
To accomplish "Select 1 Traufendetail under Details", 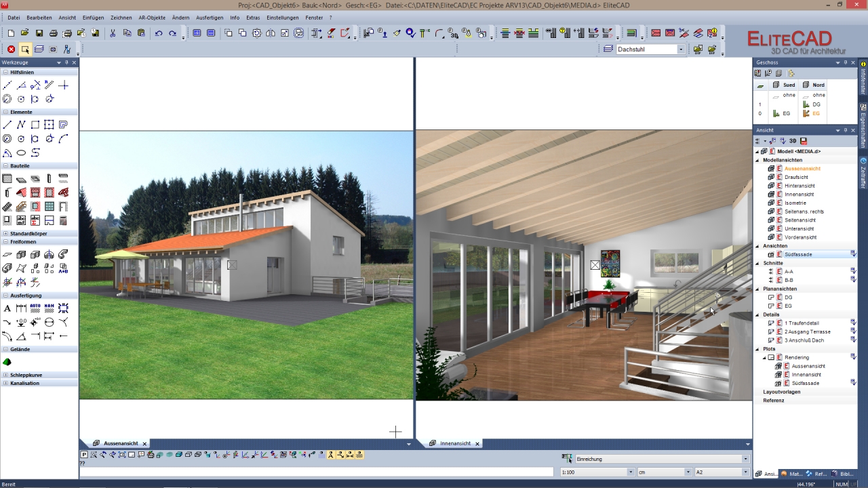I will (802, 323).
